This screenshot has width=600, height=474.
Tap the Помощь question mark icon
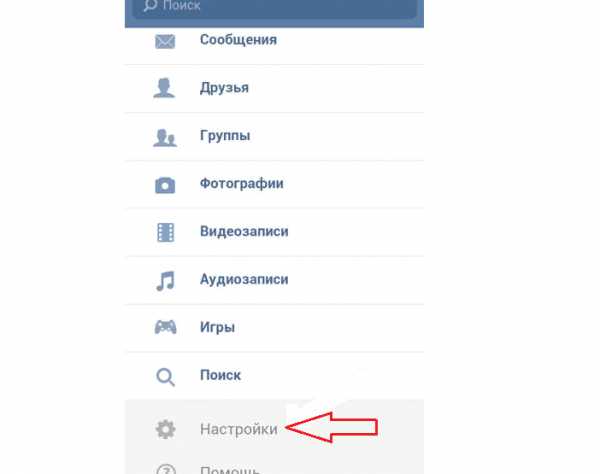[166, 469]
